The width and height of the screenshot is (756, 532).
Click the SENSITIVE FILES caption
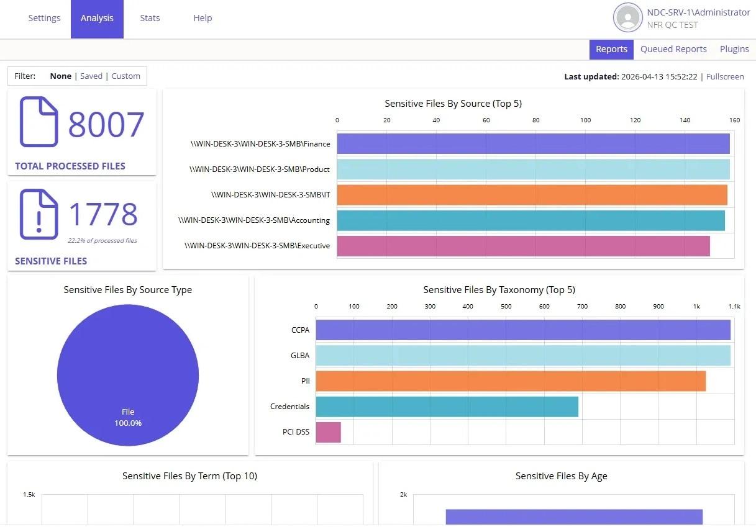(x=51, y=261)
